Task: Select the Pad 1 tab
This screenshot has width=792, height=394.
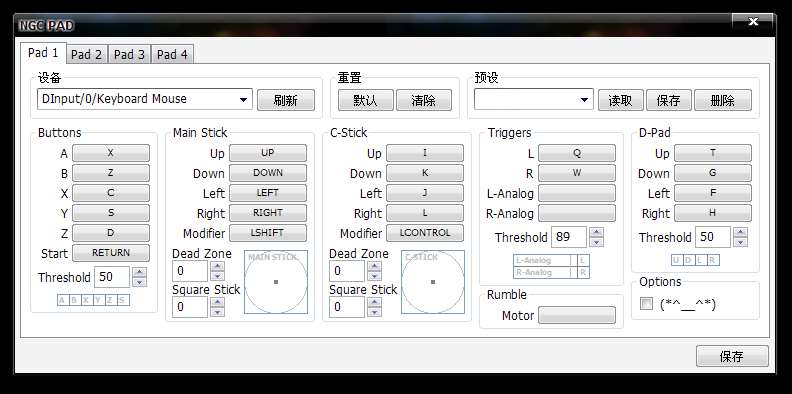Action: 43,53
